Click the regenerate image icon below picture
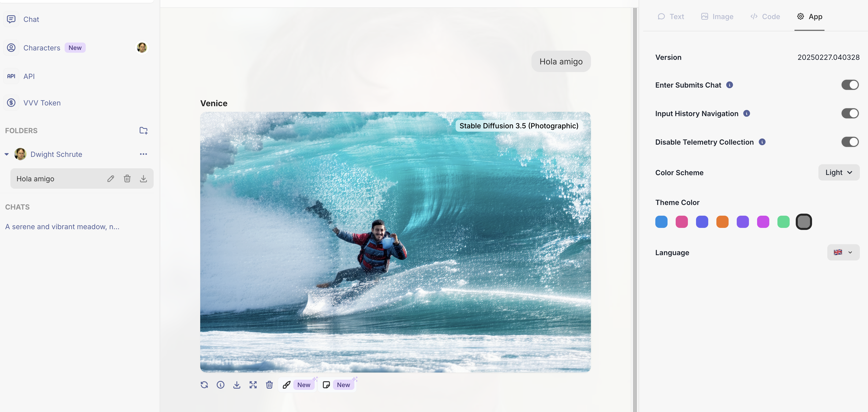Screen dimensions: 868x412 point(204,385)
